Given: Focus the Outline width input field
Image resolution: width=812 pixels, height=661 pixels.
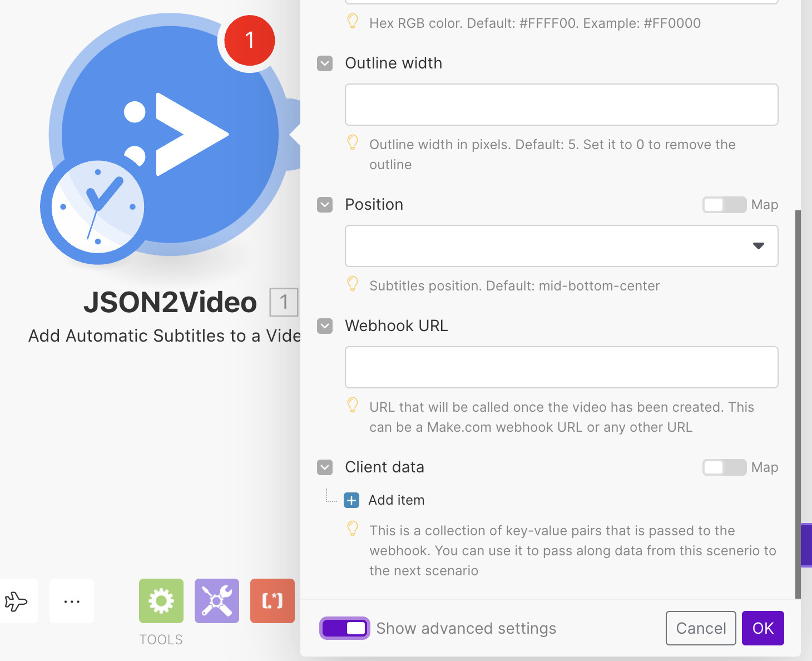Looking at the screenshot, I should point(562,105).
